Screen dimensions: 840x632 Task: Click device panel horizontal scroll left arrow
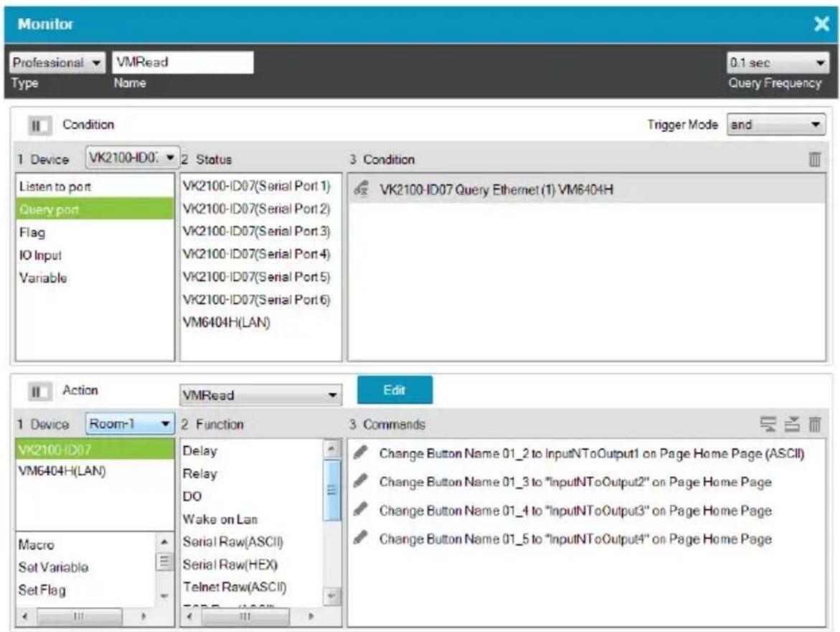point(24,616)
